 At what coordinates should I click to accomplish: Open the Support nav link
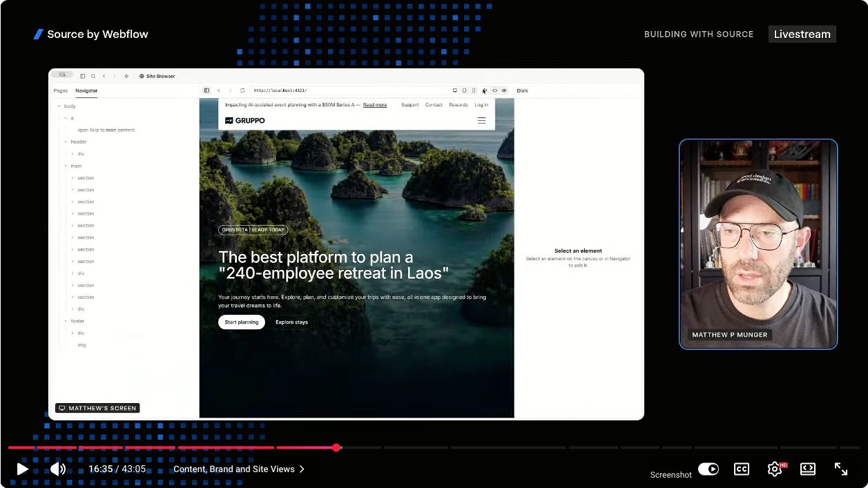pos(410,105)
